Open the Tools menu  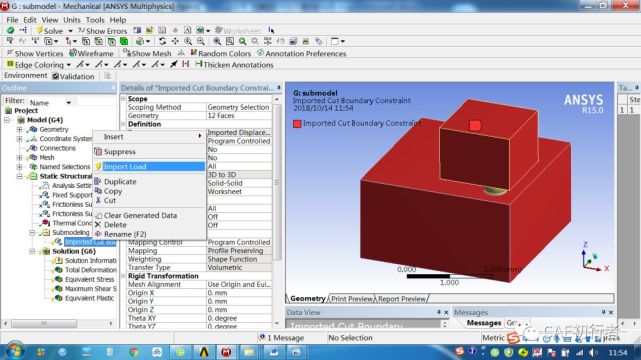click(x=95, y=20)
